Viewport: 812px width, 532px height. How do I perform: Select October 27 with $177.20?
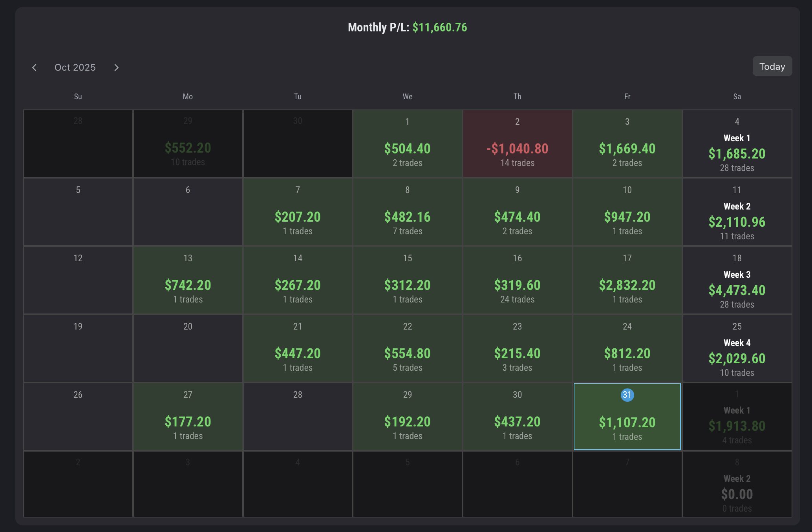click(188, 417)
